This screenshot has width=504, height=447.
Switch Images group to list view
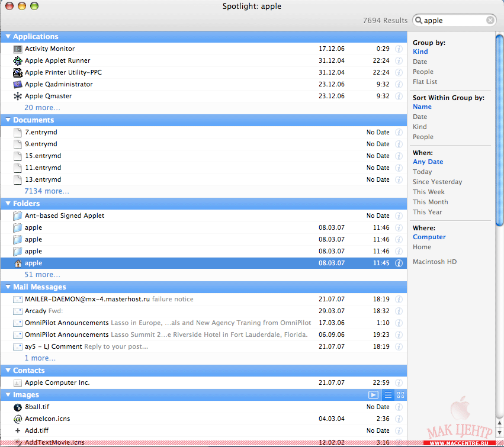point(389,395)
